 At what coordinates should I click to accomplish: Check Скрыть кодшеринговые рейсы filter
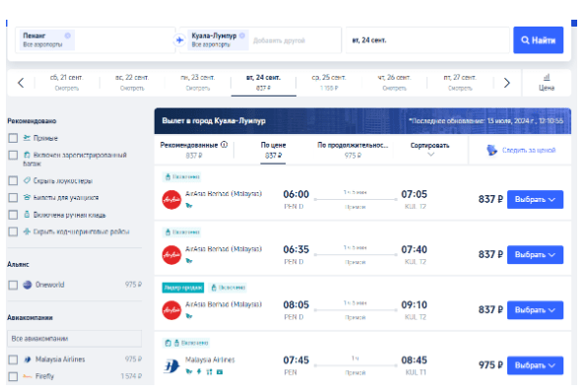13,231
